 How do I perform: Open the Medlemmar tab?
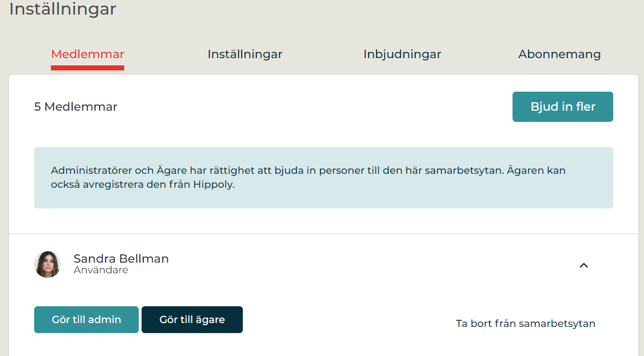87,54
